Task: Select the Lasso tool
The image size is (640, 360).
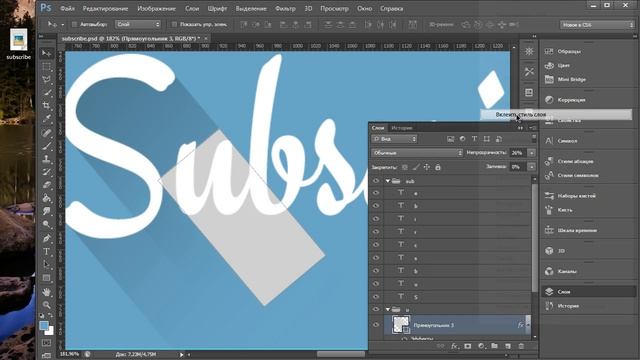Action: 47,79
